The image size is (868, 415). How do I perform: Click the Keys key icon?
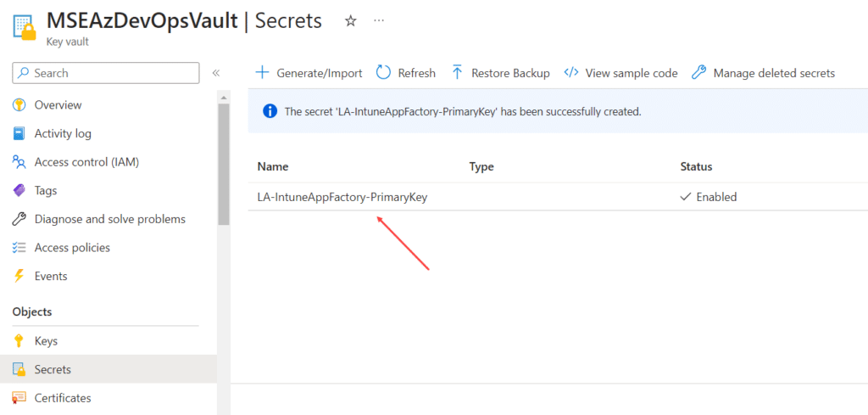pos(19,341)
